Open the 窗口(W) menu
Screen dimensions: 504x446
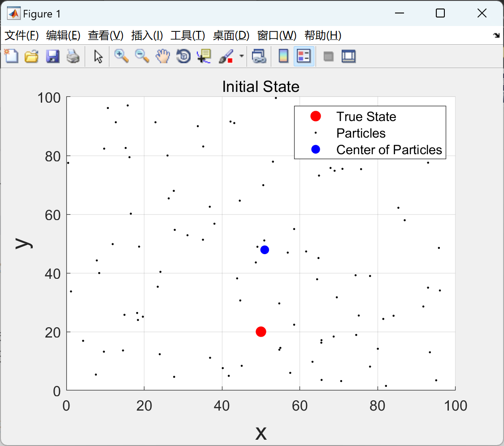coord(277,35)
